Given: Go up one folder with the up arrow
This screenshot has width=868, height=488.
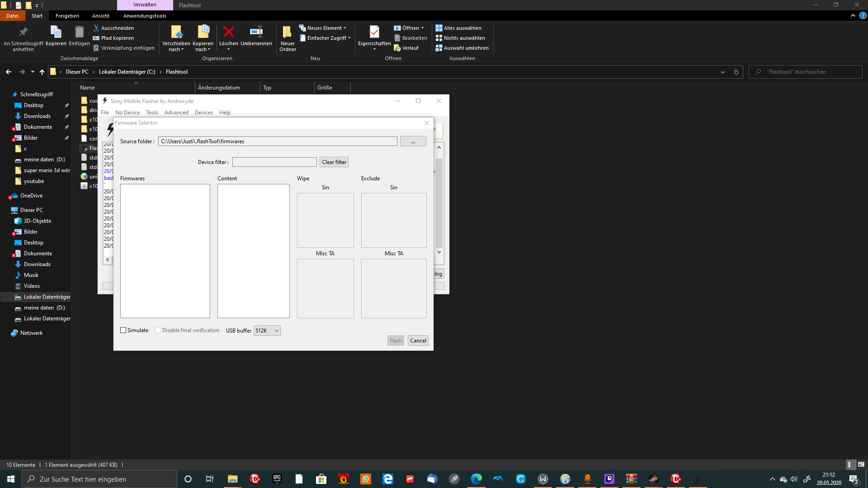Looking at the screenshot, I should [42, 72].
